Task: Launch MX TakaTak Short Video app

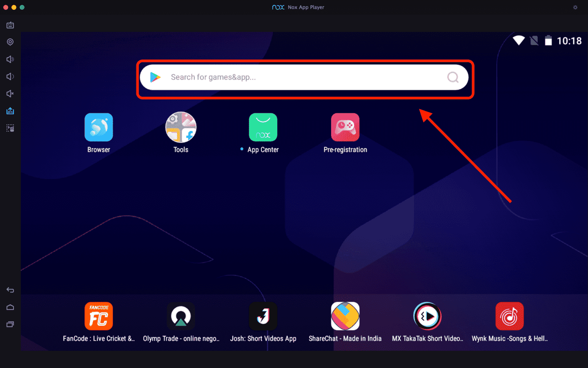Action: [x=427, y=316]
